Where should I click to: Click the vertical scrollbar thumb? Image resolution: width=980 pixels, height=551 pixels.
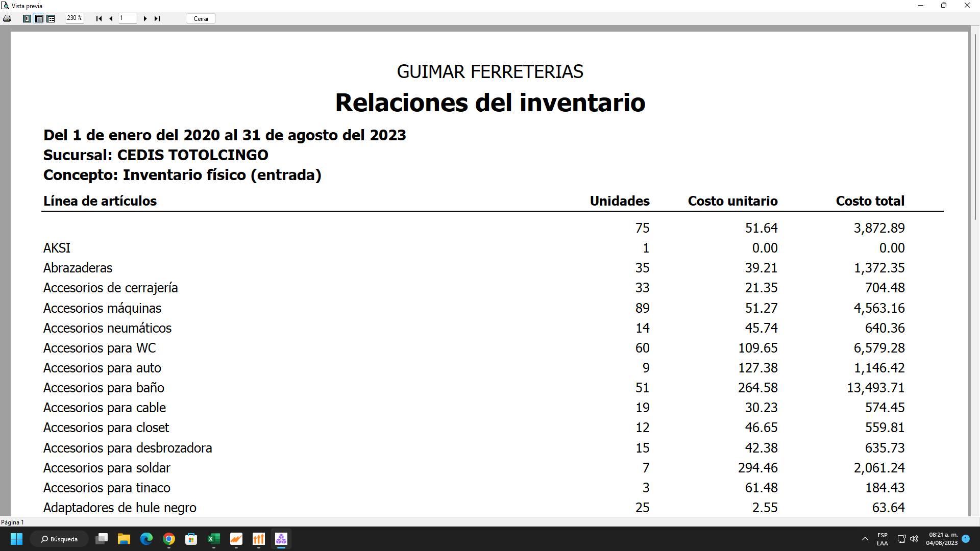pyautogui.click(x=975, y=128)
